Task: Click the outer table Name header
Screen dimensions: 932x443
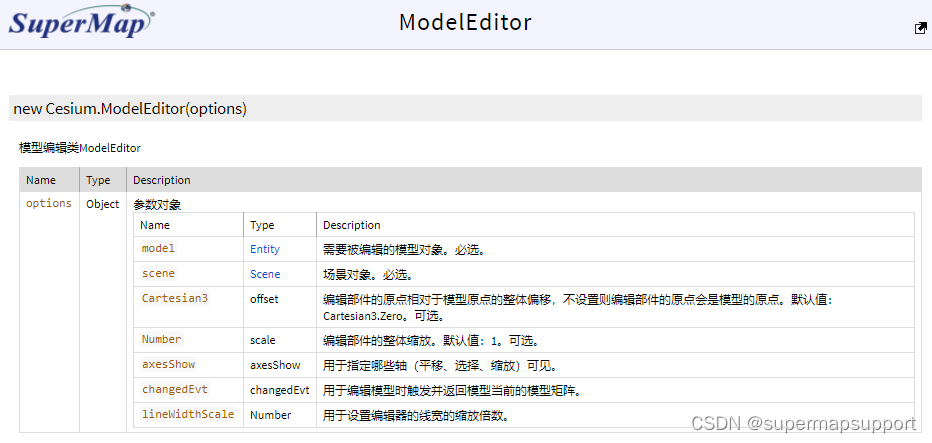Action: (x=41, y=180)
